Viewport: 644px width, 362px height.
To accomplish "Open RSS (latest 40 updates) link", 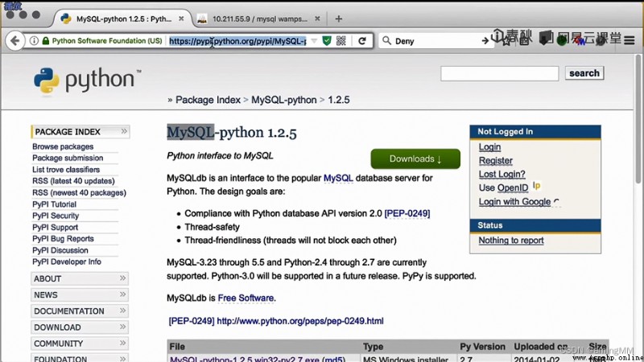I will (x=73, y=181).
